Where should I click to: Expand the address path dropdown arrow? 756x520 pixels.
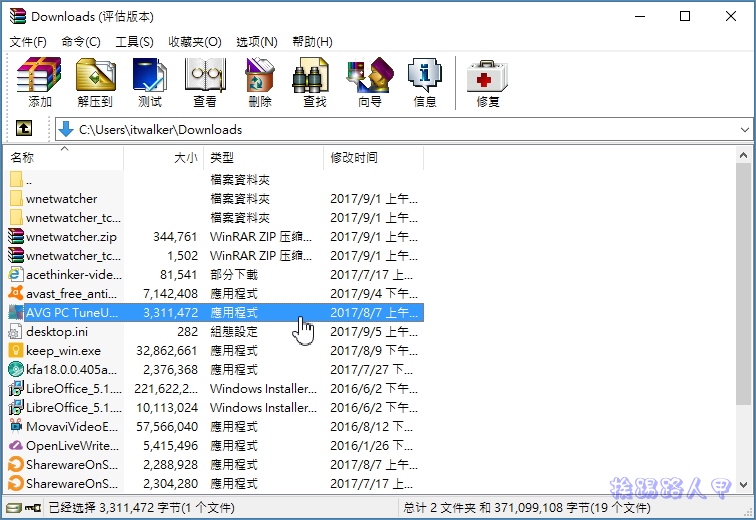[744, 130]
